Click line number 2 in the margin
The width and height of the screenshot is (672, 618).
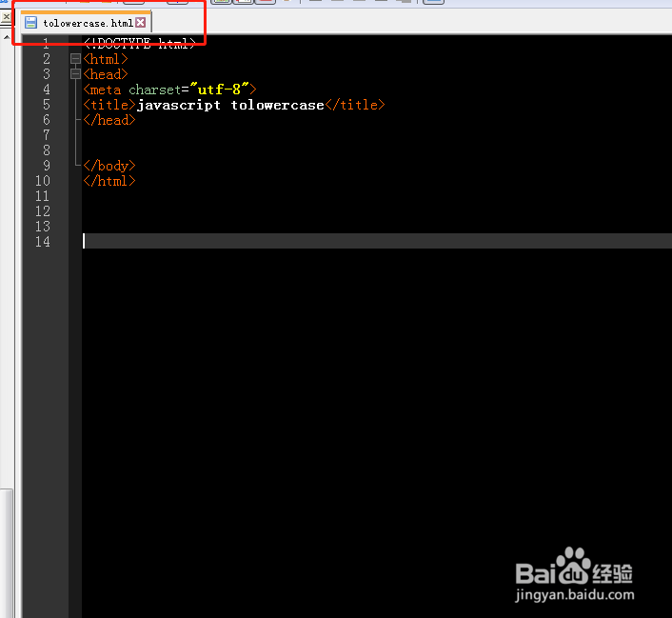tap(47, 59)
